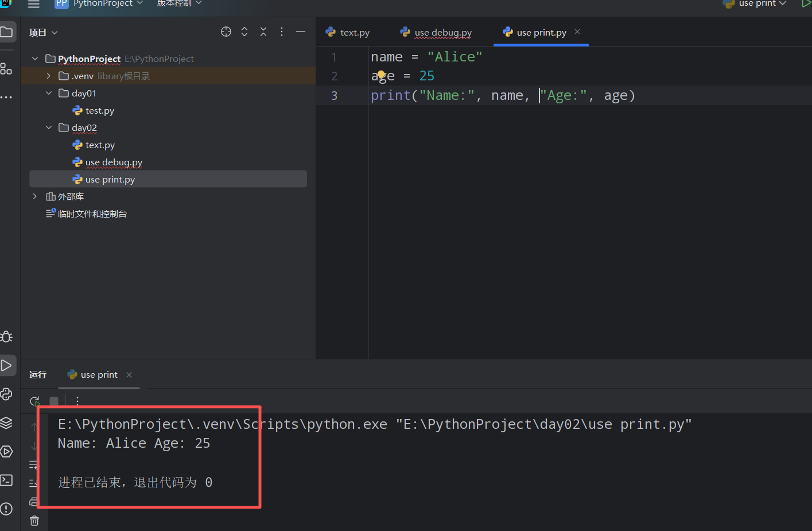Open the PythonProject dropdown
Screen dimensions: 812x531
point(99,3)
